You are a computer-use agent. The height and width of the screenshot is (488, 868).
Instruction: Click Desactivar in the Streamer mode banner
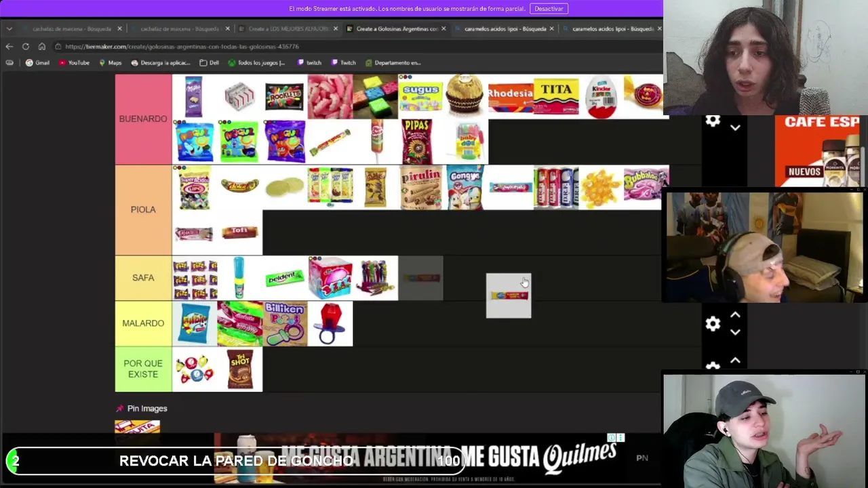point(549,8)
